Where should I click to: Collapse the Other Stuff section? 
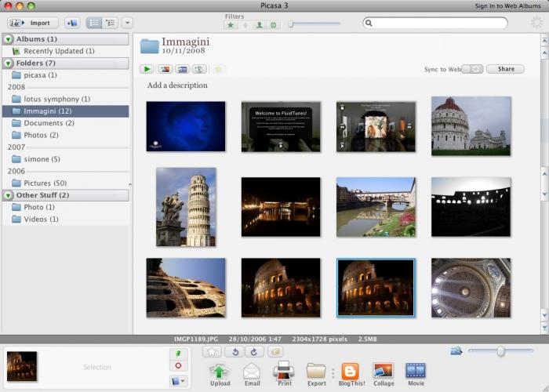(9, 195)
